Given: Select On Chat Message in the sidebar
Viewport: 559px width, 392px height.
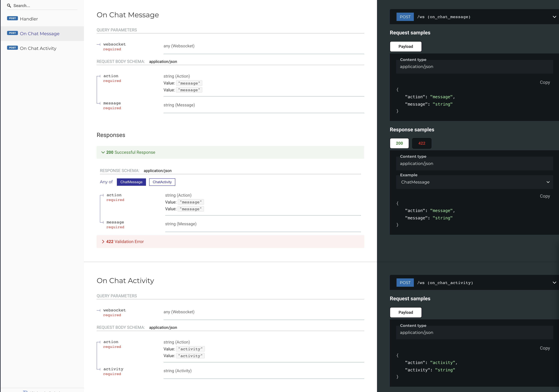Looking at the screenshot, I should [x=40, y=34].
